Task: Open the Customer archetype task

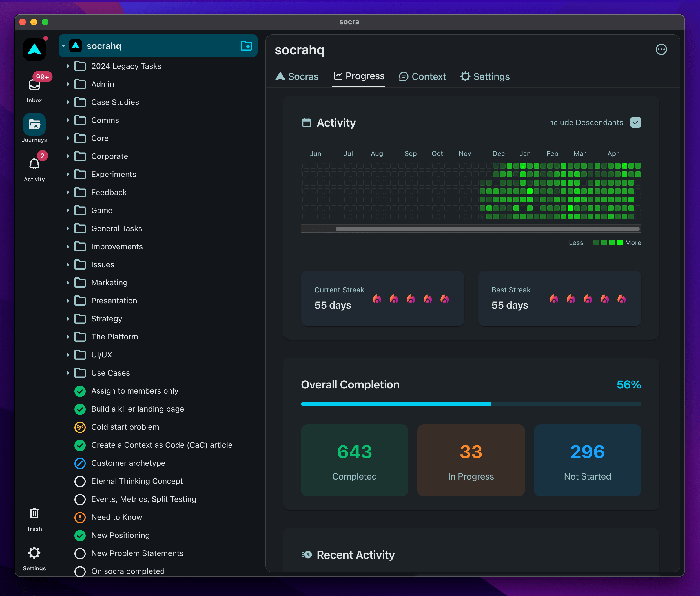Action: coord(128,463)
